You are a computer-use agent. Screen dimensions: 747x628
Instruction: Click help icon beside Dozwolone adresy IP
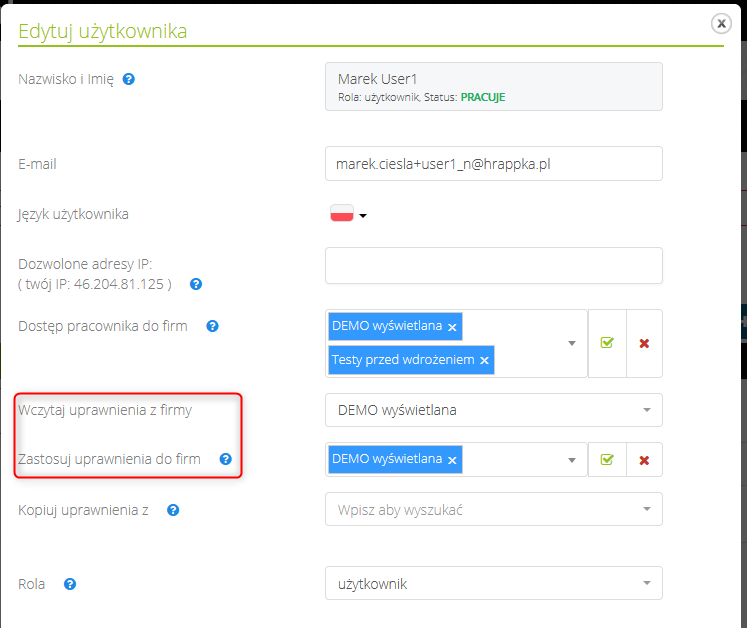[x=196, y=284]
